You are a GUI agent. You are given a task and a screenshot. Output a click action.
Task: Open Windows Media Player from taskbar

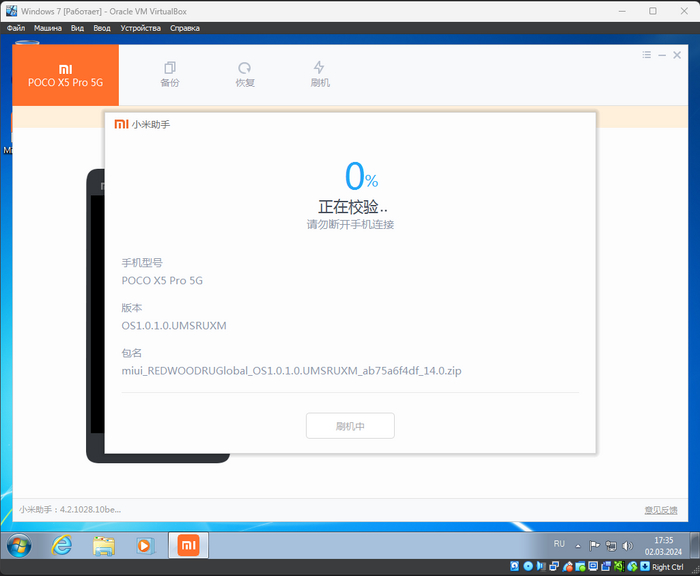145,546
